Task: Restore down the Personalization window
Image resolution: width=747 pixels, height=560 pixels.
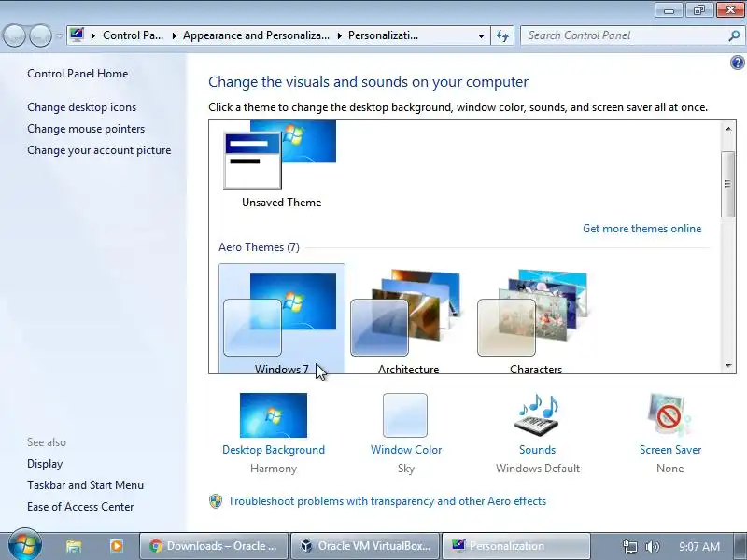Action: [x=698, y=10]
